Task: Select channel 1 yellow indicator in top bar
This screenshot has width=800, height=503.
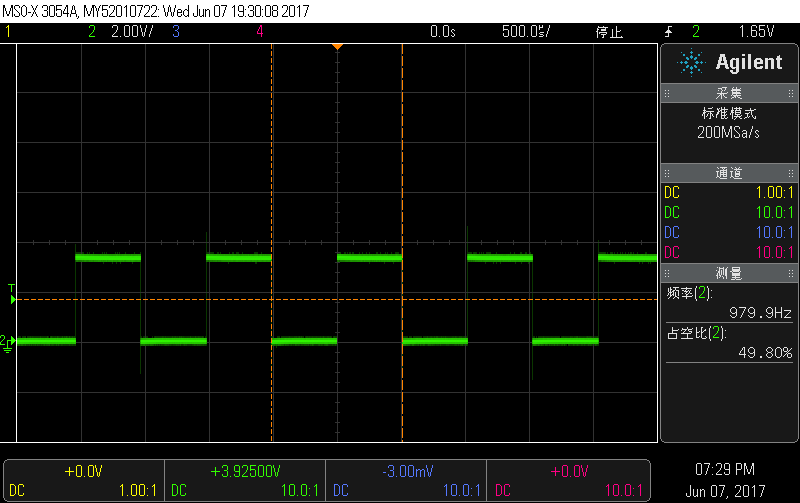Action: point(8,32)
